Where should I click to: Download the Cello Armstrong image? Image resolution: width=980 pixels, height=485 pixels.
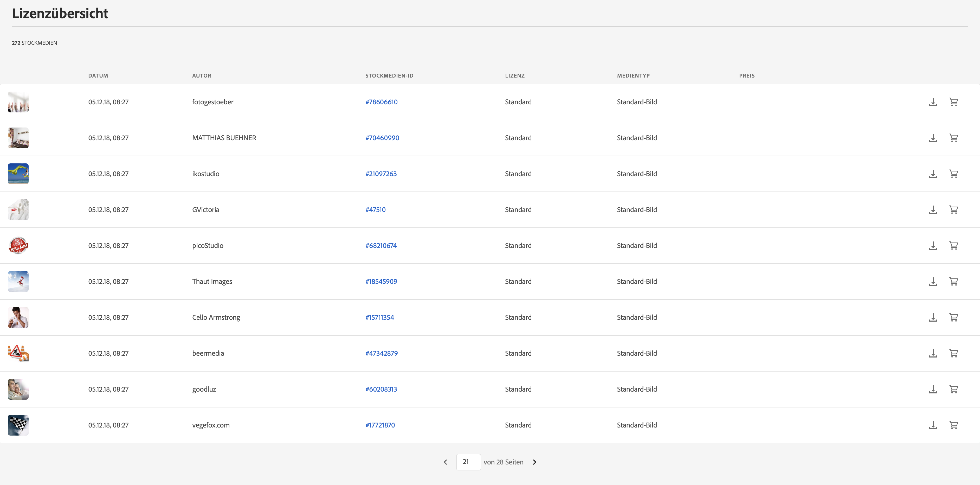click(x=933, y=317)
